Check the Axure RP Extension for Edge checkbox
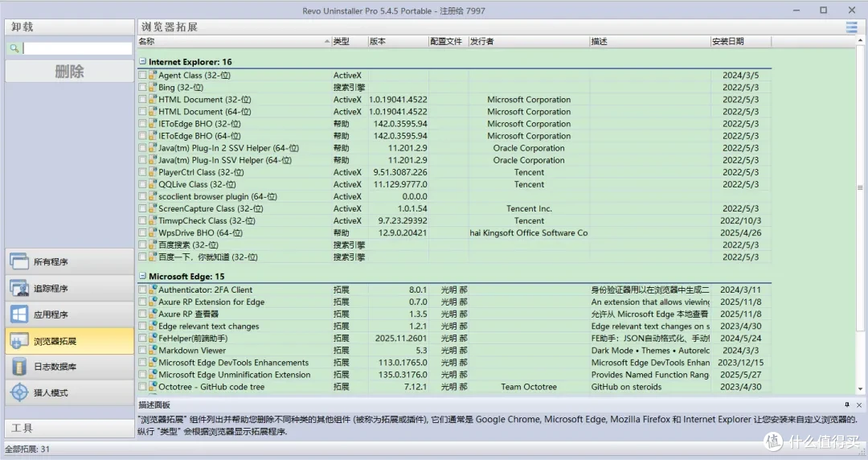Viewport: 868px width, 460px height. pos(143,302)
